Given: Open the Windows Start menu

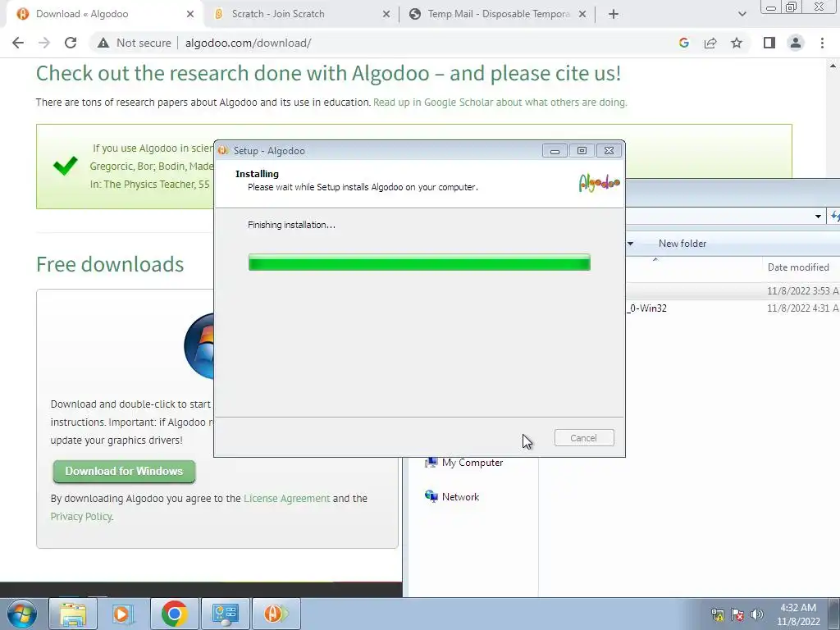Looking at the screenshot, I should [22, 614].
